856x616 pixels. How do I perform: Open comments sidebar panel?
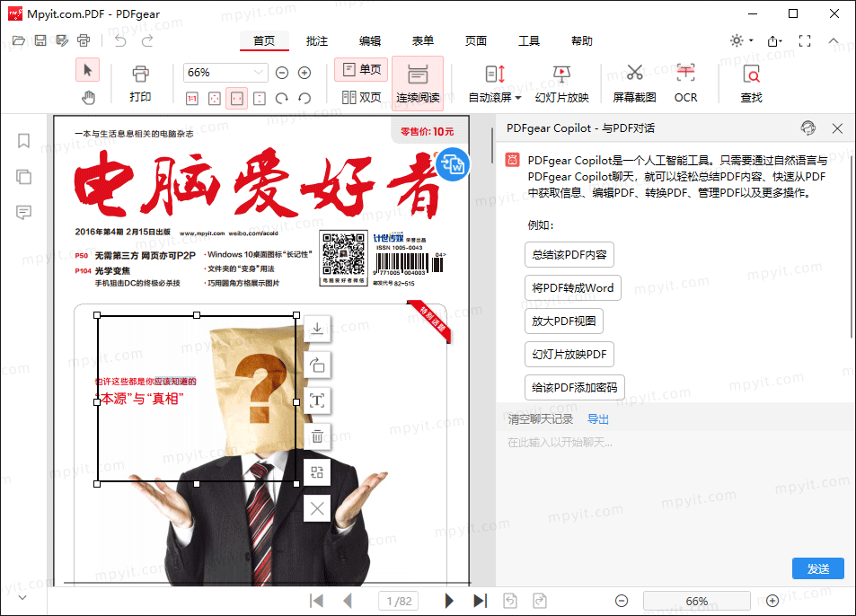point(23,212)
